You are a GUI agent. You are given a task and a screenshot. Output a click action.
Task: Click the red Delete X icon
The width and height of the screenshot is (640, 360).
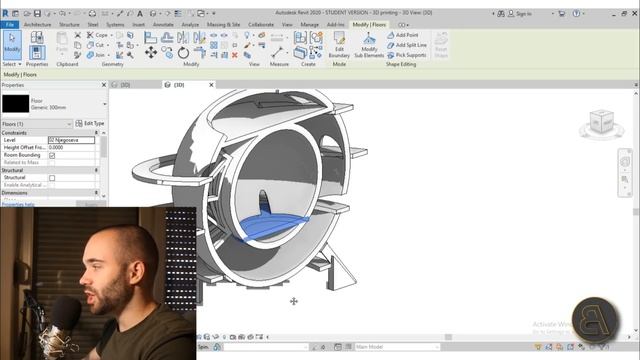(235, 55)
